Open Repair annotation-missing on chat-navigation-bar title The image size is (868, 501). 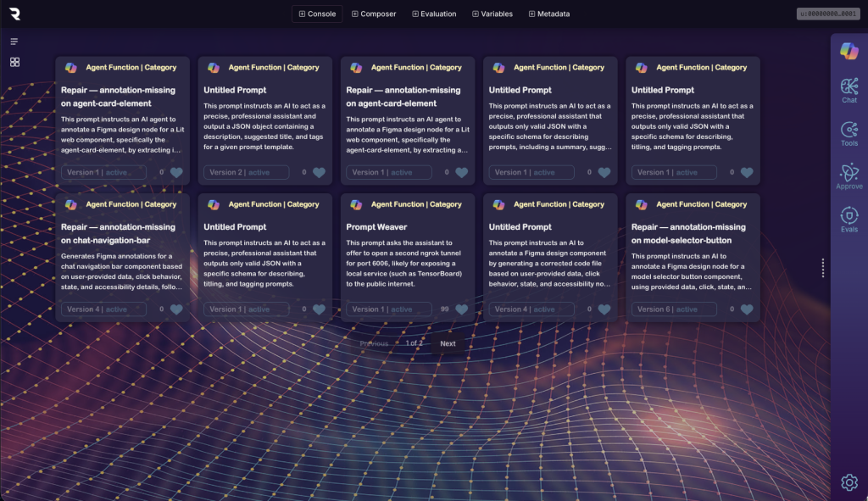118,234
